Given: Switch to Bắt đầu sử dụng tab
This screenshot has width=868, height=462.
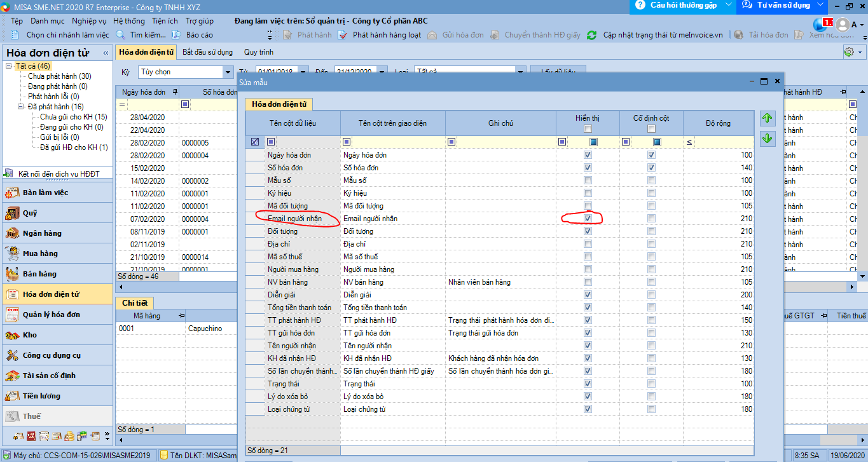Looking at the screenshot, I should pos(207,52).
